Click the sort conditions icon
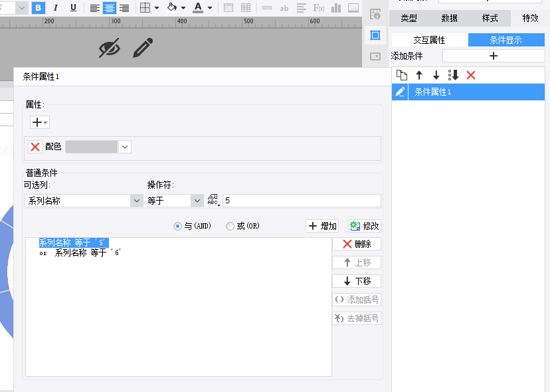Viewport: 550px width, 392px height. point(453,75)
